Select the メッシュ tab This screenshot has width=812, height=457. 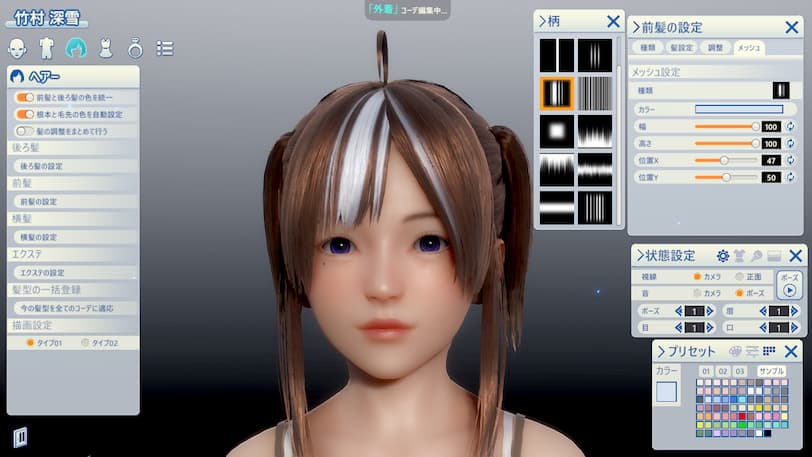pyautogui.click(x=749, y=48)
